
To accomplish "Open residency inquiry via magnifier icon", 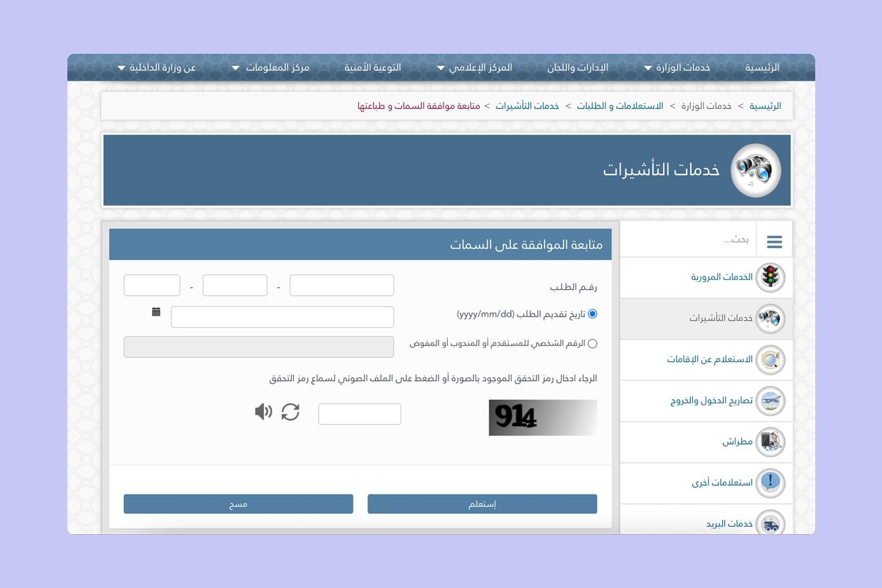I will click(x=770, y=360).
